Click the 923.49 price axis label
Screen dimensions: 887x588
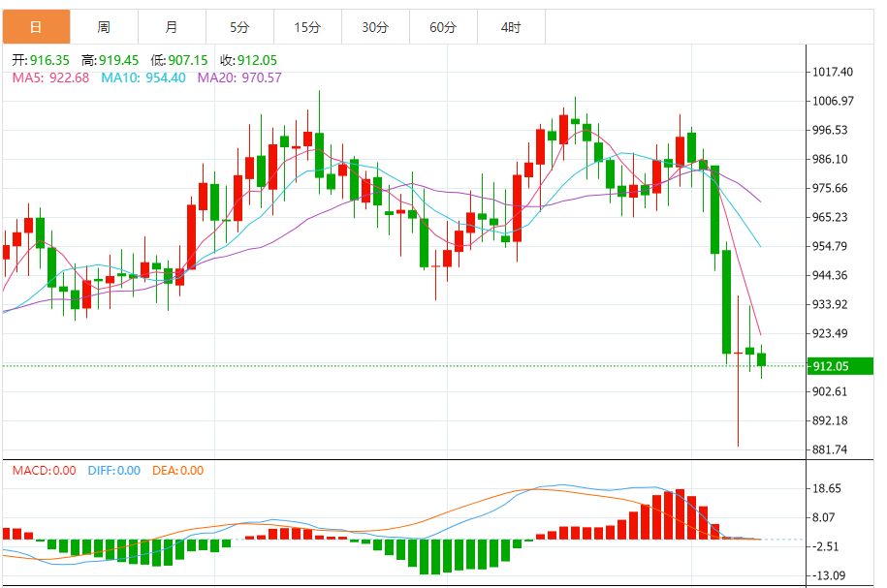830,333
